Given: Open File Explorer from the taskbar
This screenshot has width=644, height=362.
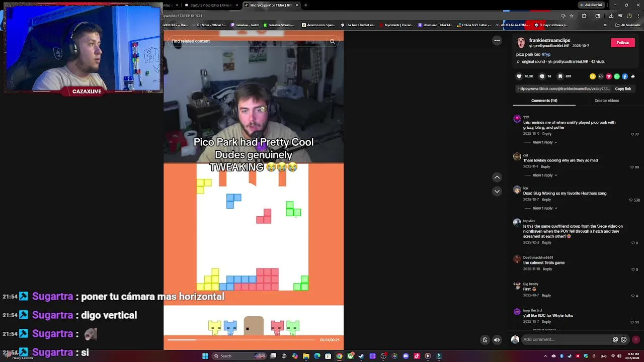Looking at the screenshot, I should click(306, 356).
